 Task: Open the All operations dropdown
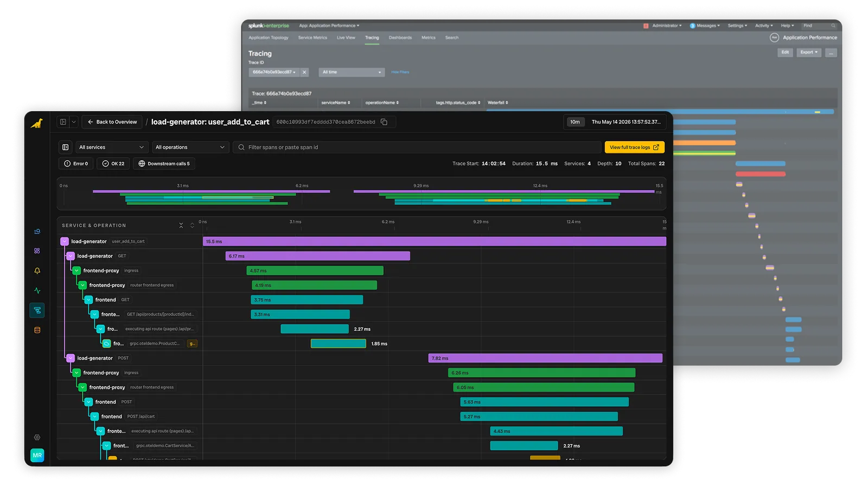190,147
